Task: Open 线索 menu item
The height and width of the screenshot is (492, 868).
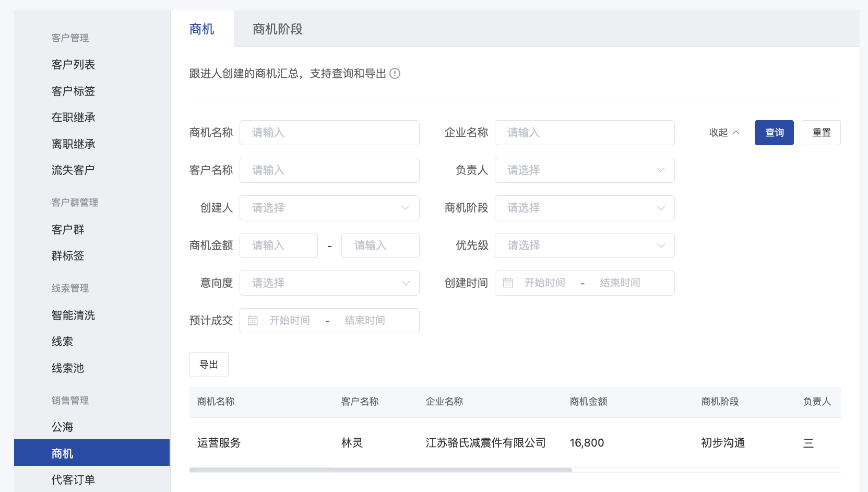Action: pos(62,342)
